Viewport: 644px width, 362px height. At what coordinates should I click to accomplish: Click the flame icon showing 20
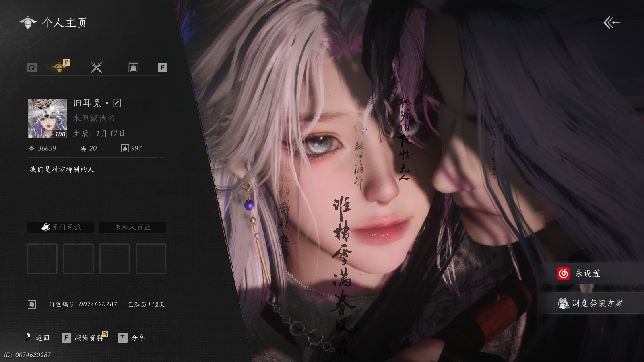click(x=83, y=148)
